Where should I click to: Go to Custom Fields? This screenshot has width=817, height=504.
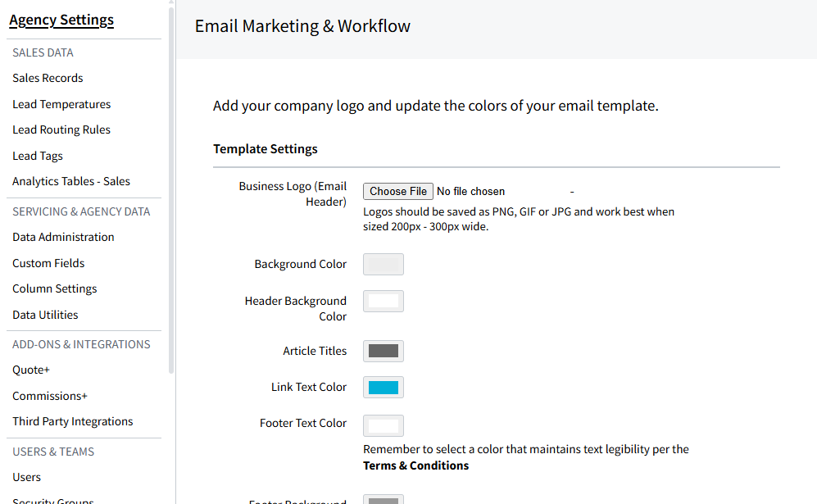(x=48, y=263)
